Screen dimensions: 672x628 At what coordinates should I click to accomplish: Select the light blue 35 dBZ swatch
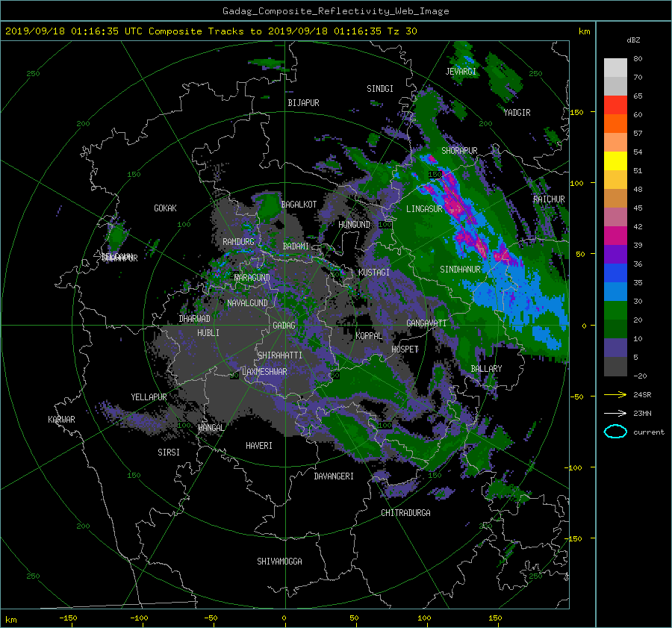click(615, 291)
